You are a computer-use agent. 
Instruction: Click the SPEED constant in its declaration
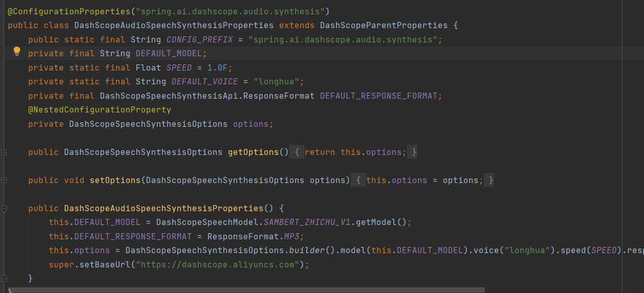179,67
